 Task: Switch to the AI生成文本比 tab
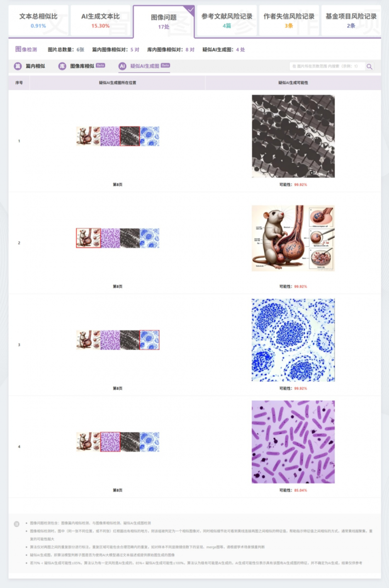click(101, 20)
